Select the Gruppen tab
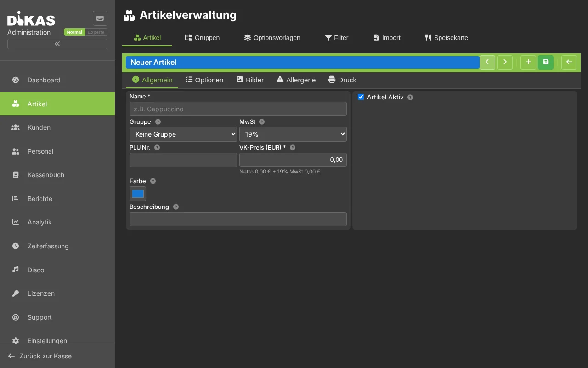The height and width of the screenshot is (368, 588). [202, 38]
